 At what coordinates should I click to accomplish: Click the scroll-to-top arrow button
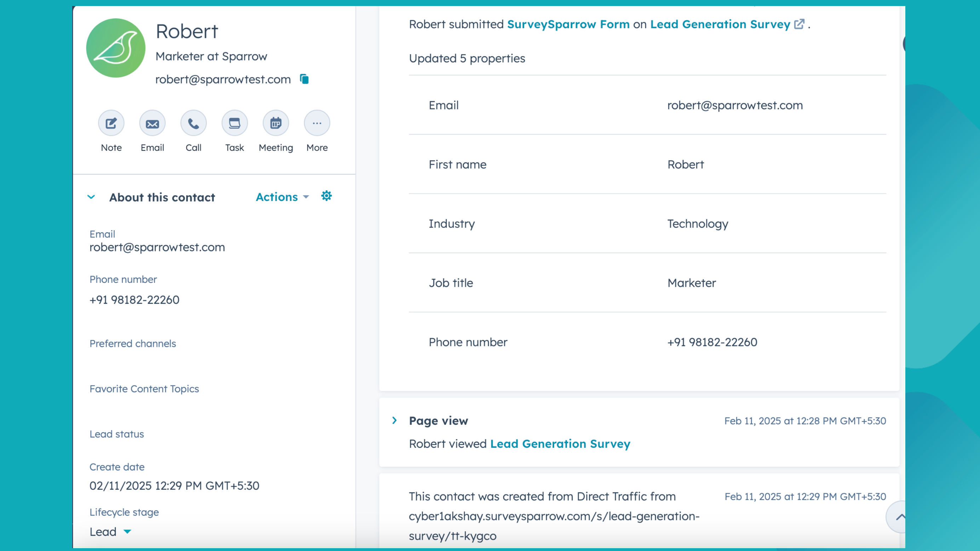tap(899, 516)
